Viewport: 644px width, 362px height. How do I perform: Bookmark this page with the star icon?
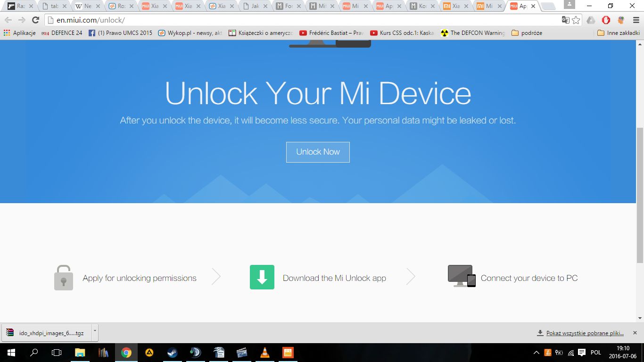(x=576, y=20)
